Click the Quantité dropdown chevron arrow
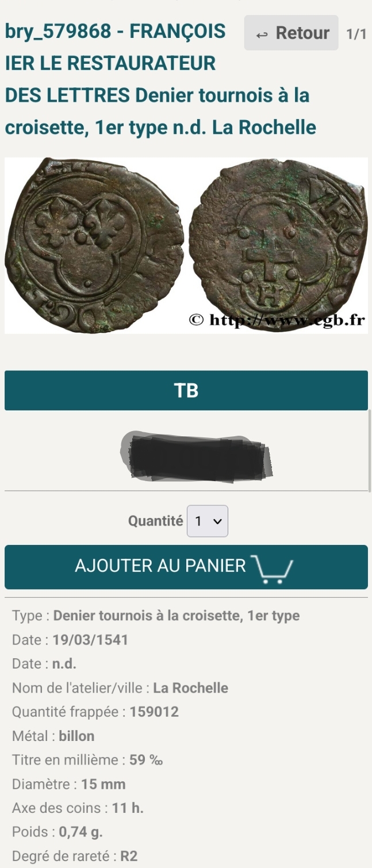The height and width of the screenshot is (868, 372). pyautogui.click(x=217, y=521)
